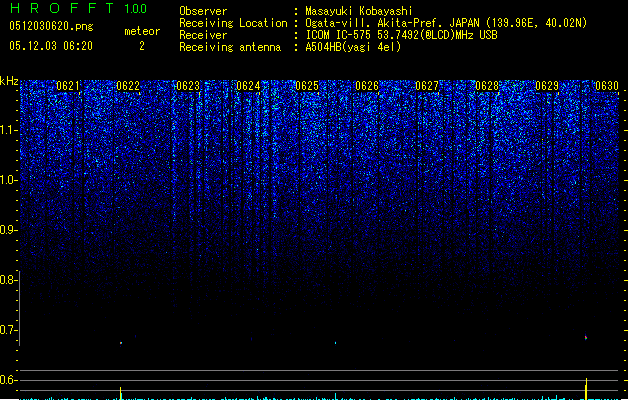Screen dimensions: 629x400
Task: Click the date stamp 05.12.03 06:20
Action: click(51, 46)
